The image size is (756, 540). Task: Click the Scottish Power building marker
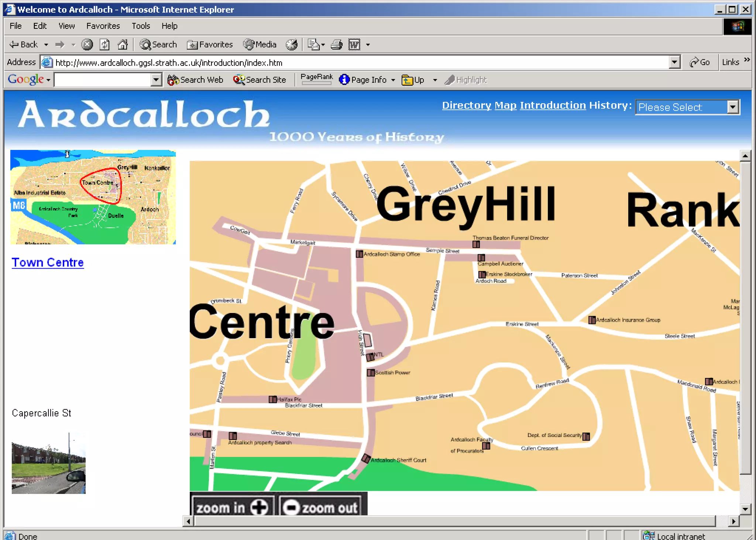pyautogui.click(x=371, y=373)
